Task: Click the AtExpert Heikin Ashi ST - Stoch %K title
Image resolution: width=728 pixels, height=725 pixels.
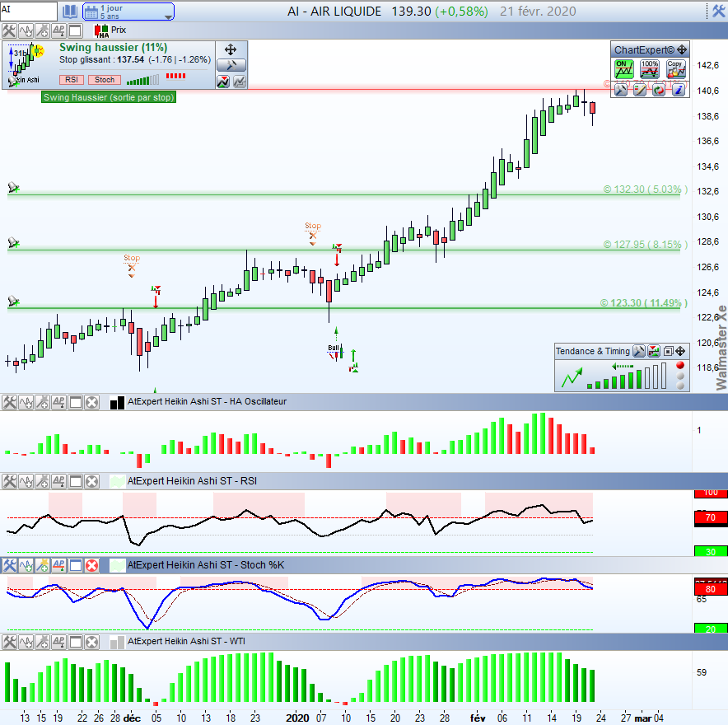Action: tap(206, 565)
